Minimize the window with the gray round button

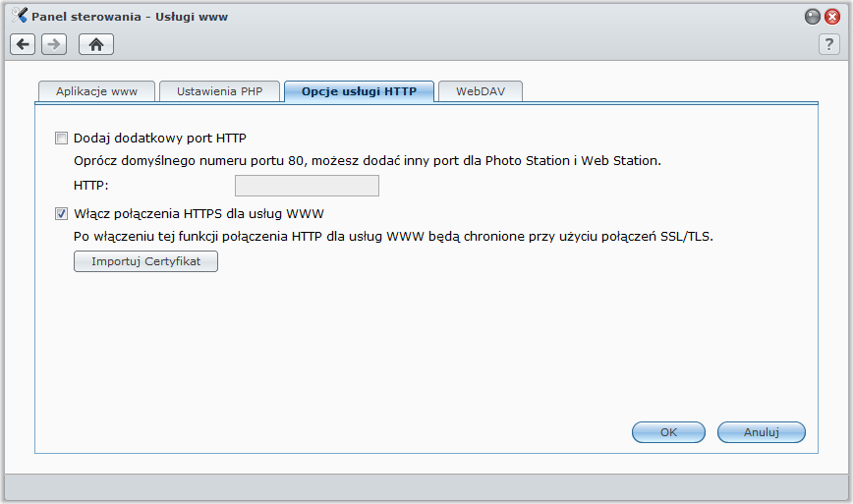[812, 17]
